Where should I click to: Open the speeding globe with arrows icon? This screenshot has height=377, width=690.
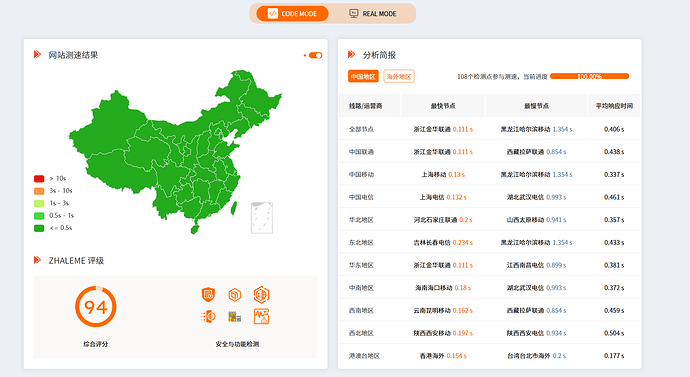(208, 316)
